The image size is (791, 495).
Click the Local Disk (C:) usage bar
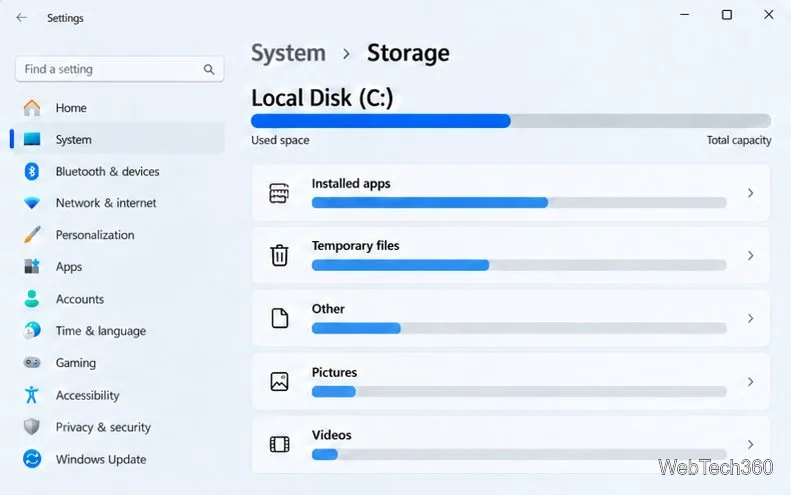pos(511,121)
